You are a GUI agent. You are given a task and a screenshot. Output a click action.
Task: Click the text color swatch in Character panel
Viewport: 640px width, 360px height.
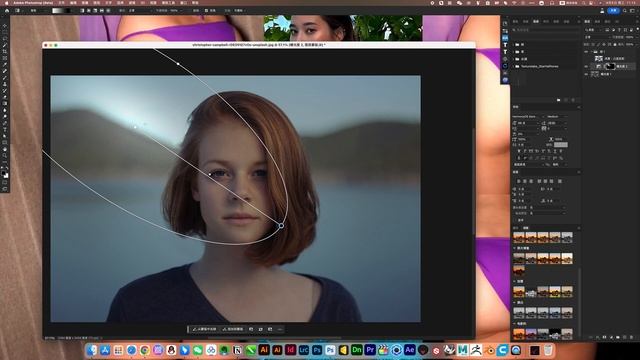pyautogui.click(x=561, y=144)
